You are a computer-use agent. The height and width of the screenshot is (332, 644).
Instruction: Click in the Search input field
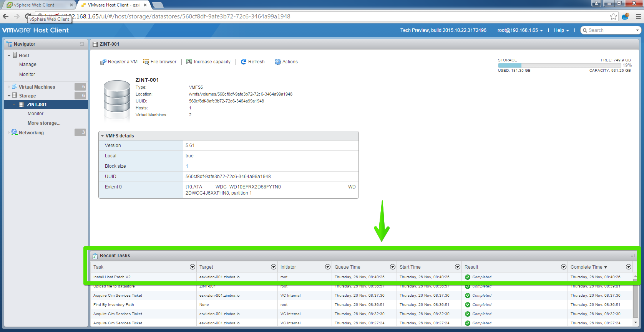pyautogui.click(x=611, y=30)
